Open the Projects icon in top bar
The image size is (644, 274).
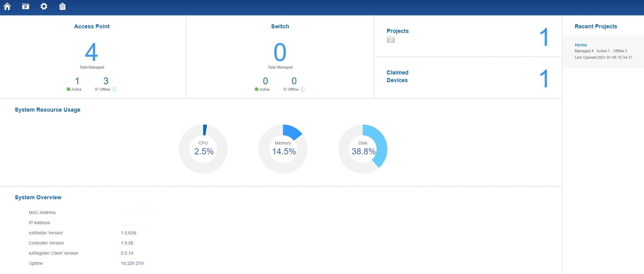coord(25,6)
